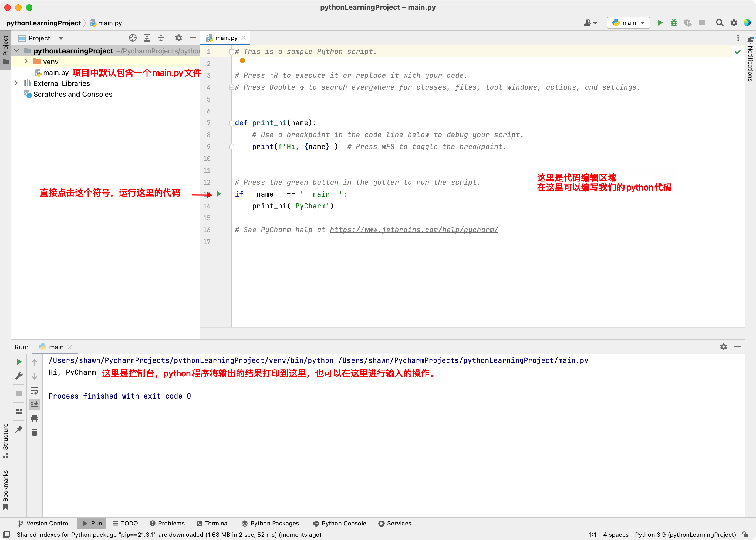Screen dimensions: 756x540
Task: Click the print icon in Run panel
Action: tap(35, 418)
